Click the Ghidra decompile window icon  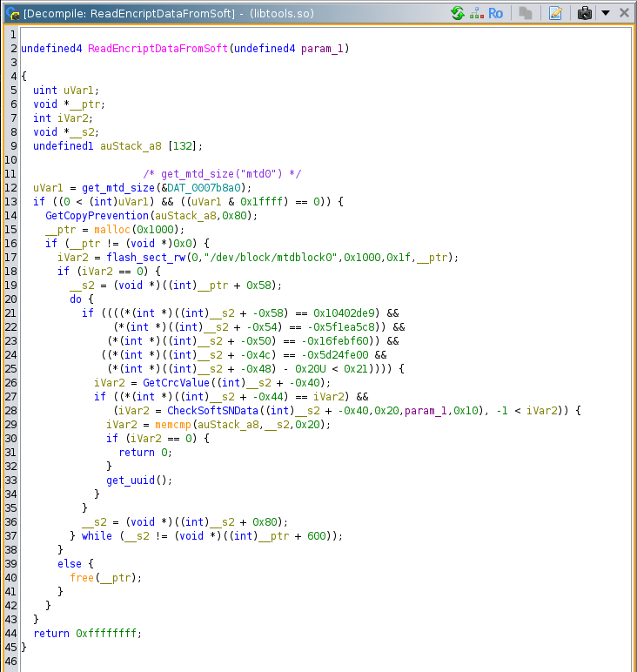click(12, 14)
